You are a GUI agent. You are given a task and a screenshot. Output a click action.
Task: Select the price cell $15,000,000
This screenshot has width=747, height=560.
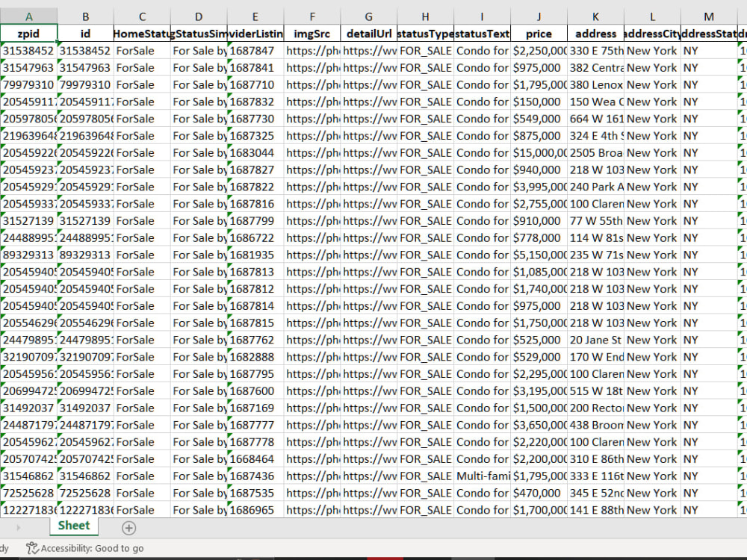tap(539, 153)
